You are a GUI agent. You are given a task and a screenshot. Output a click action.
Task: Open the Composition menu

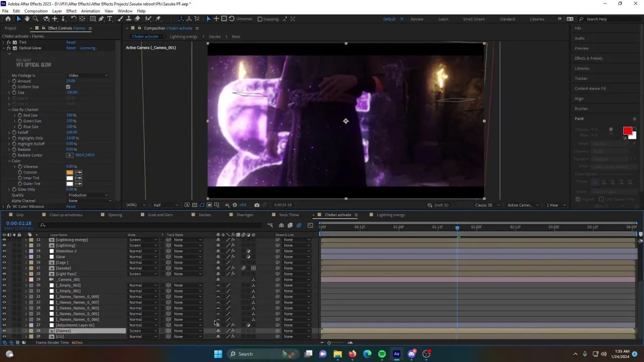coord(36,11)
